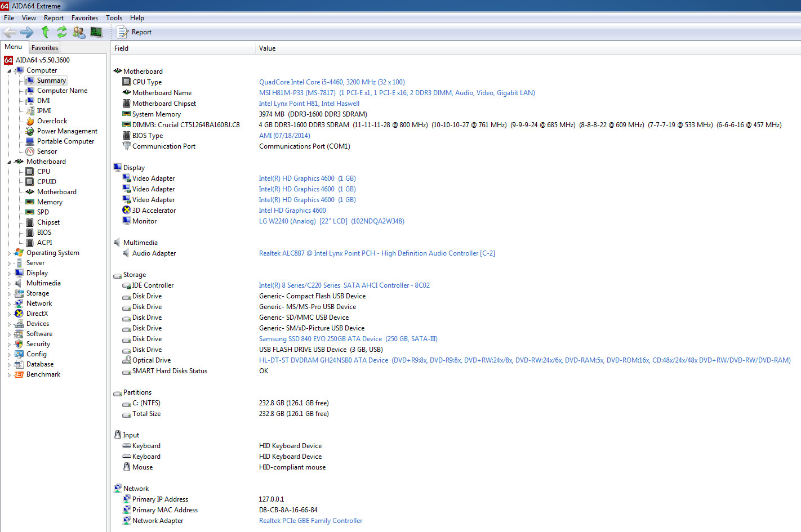This screenshot has height=532, width=801.
Task: Select CPUID in the sidebar tree
Action: 46,182
